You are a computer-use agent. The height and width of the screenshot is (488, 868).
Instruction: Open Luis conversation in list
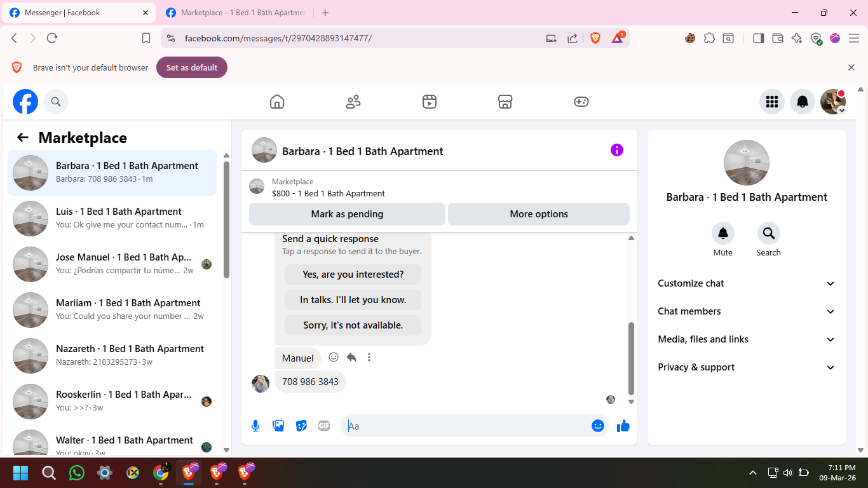[112, 219]
